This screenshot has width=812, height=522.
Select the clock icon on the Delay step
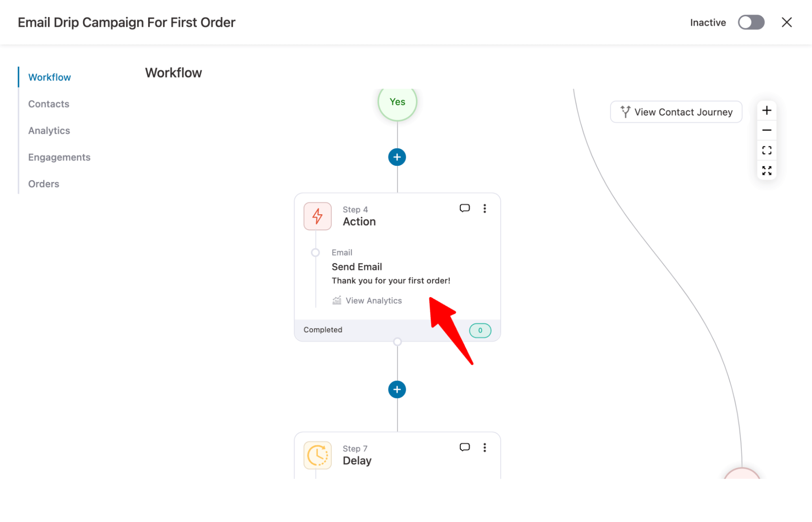click(317, 455)
